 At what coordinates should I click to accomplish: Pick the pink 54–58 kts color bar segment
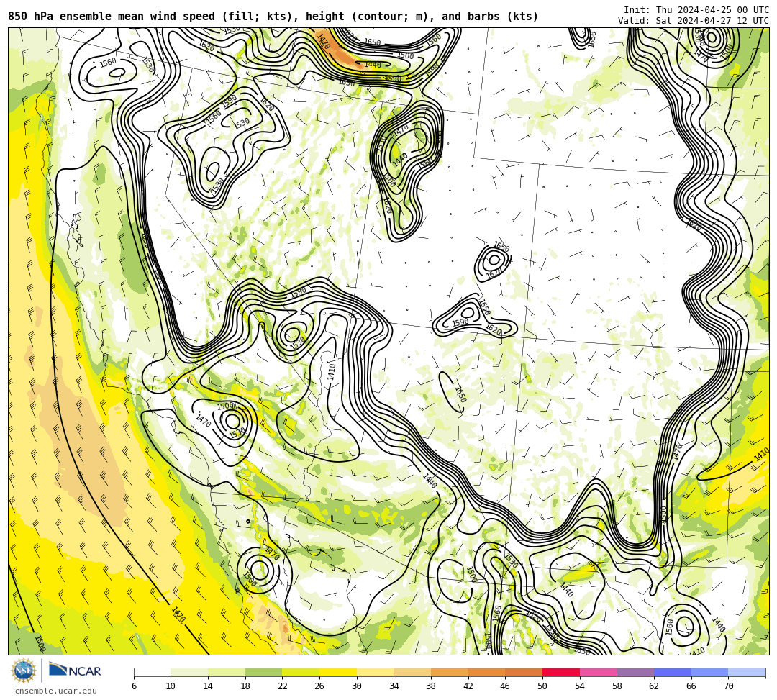tap(598, 672)
